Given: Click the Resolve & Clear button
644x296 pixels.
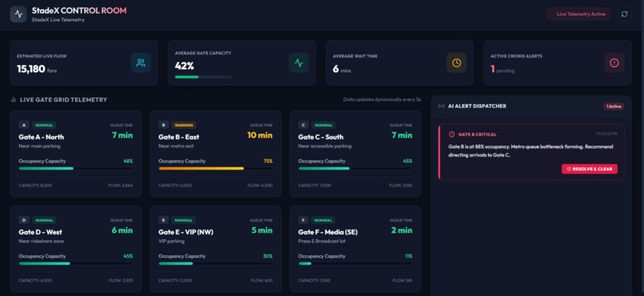Looking at the screenshot, I should [x=590, y=169].
